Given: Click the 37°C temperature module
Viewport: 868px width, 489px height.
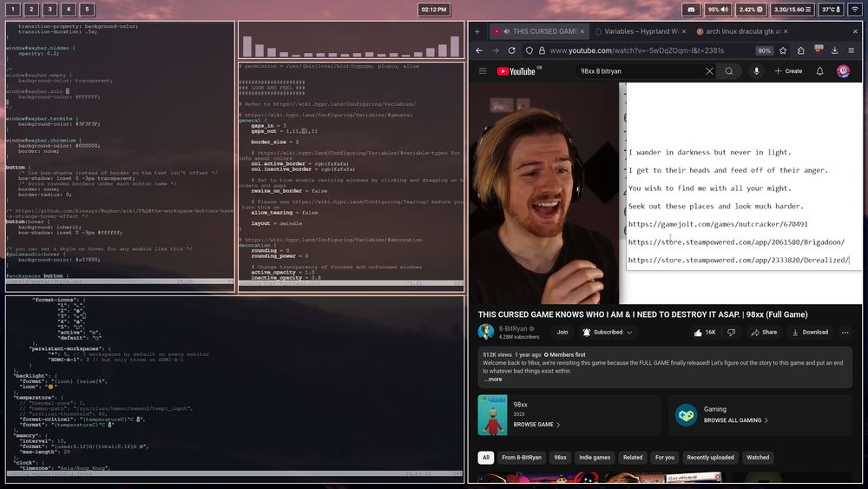Looking at the screenshot, I should point(831,10).
